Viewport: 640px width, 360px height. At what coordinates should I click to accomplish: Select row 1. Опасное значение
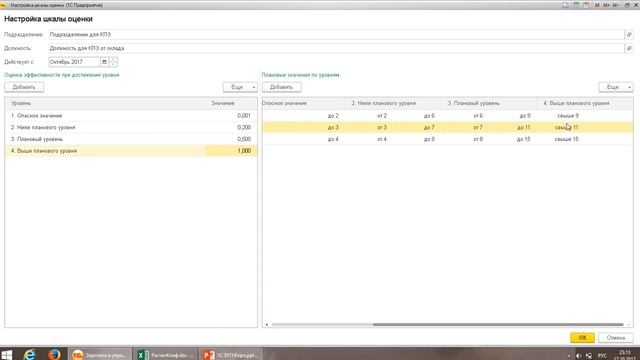131,116
